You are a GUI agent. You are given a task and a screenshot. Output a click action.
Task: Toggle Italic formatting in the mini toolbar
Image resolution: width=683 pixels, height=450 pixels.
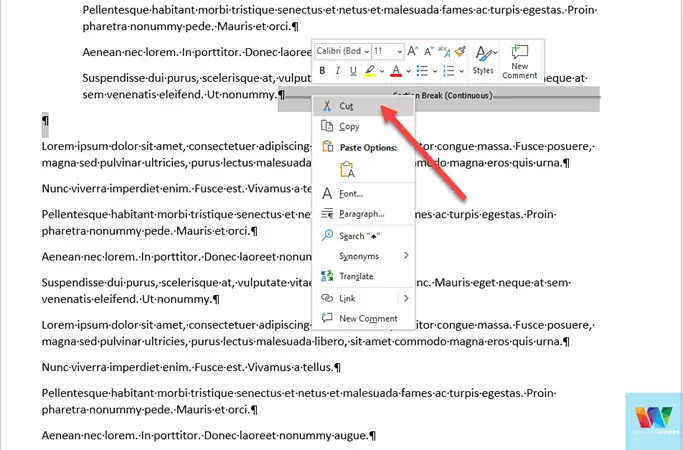click(338, 71)
